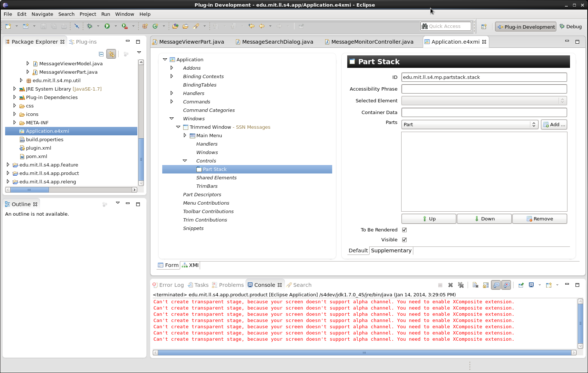Screen dimensions: 588x373
Task: Open the Problems tab
Action: [228, 285]
